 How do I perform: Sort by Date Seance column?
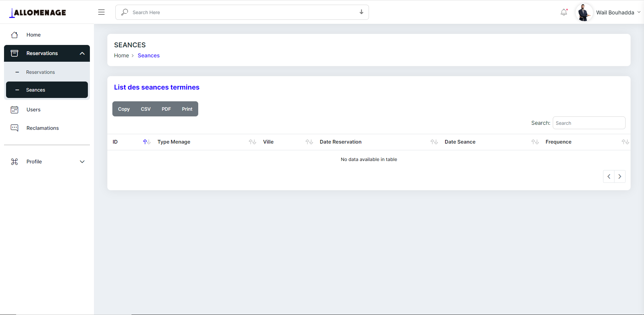pos(490,142)
